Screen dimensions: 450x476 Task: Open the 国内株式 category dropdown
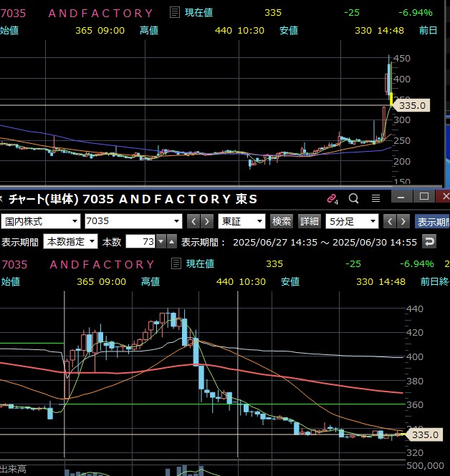point(40,221)
